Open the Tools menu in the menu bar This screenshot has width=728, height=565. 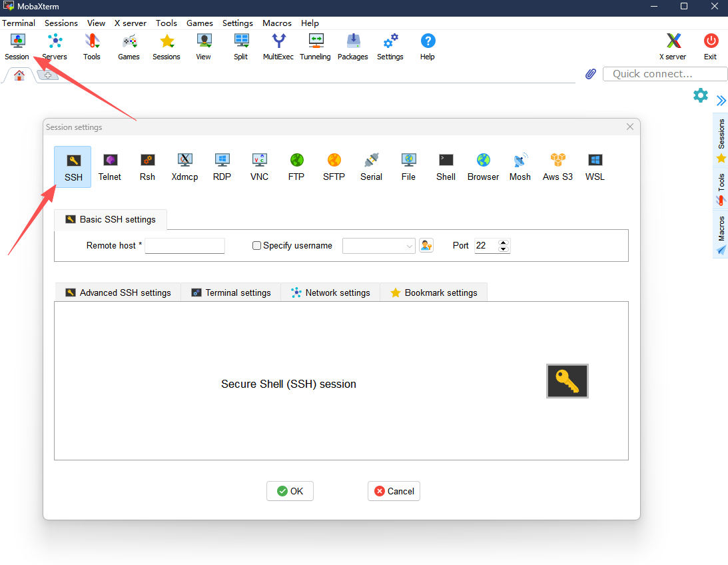(x=167, y=23)
